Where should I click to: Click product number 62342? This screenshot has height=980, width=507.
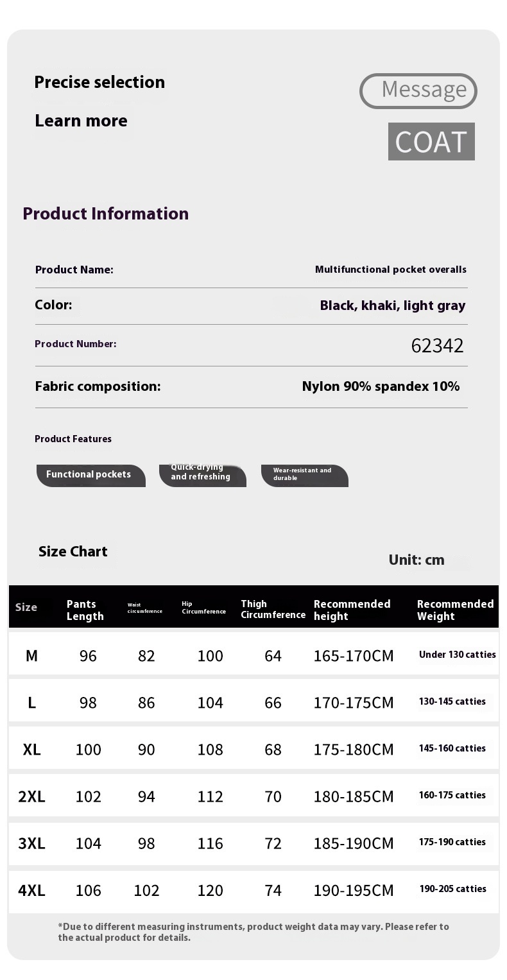[437, 346]
